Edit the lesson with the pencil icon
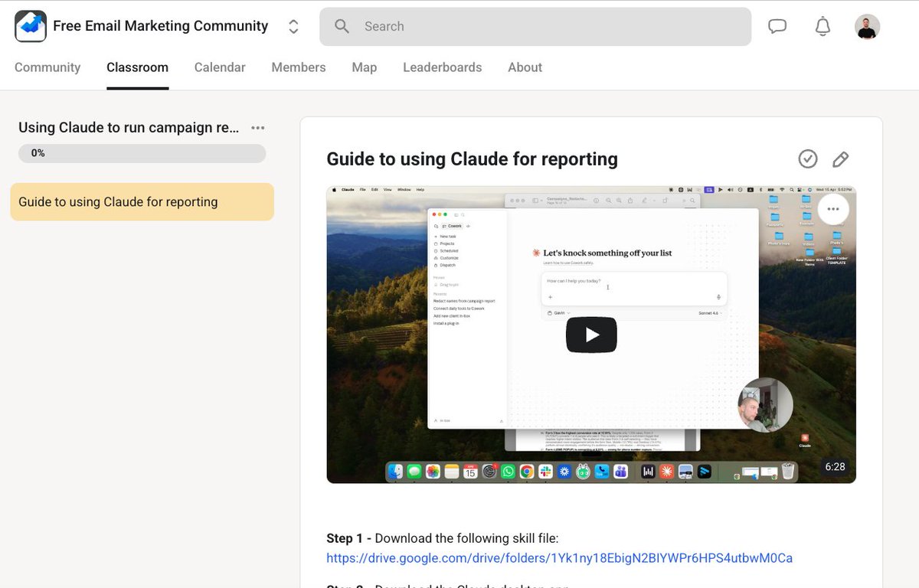This screenshot has width=919, height=588. (x=840, y=159)
